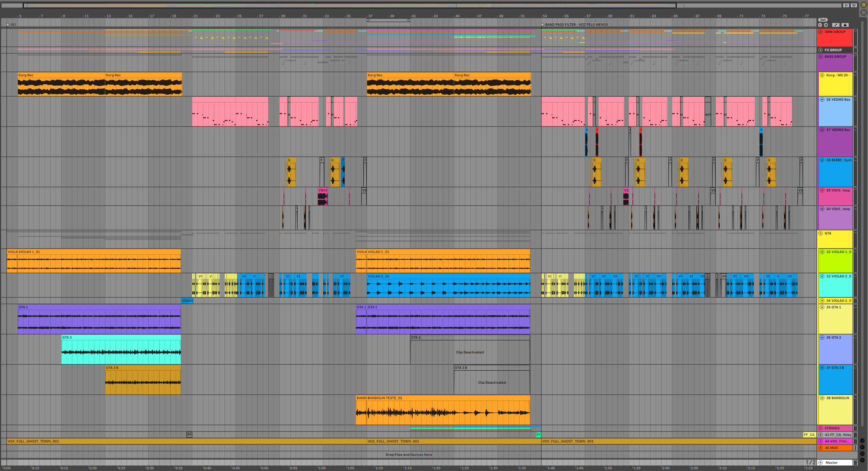Click the next locator arrow button
This screenshot has height=471, width=868.
pyautogui.click(x=826, y=25)
